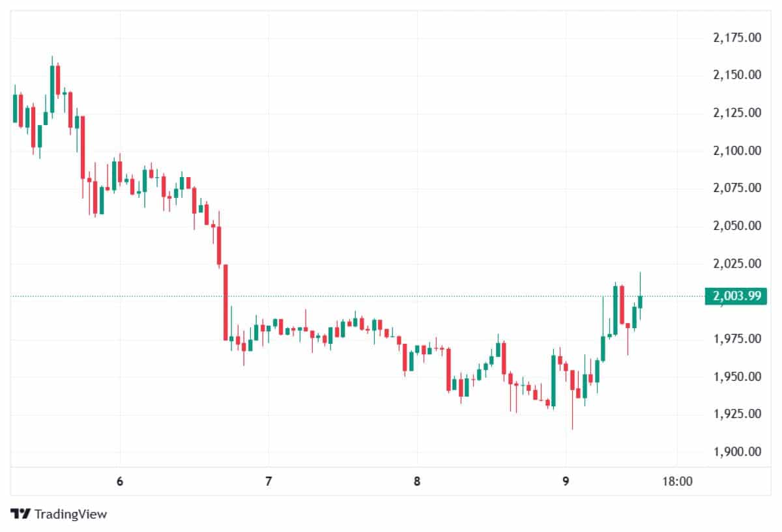The height and width of the screenshot is (532, 782).
Task: Select date marker 7 on time axis
Action: pos(268,482)
